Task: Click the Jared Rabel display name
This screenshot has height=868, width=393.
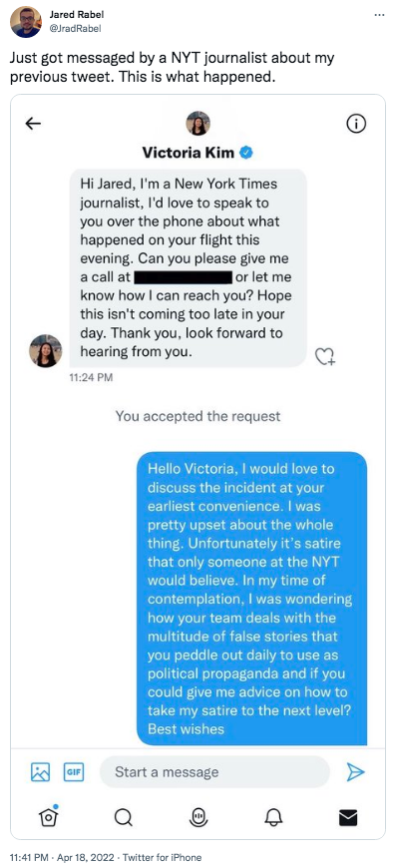Action: coord(73,14)
